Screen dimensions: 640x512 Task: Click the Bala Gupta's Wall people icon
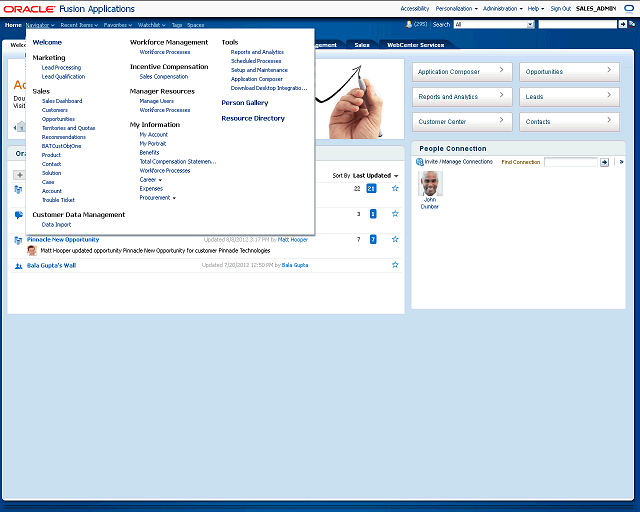pos(19,265)
